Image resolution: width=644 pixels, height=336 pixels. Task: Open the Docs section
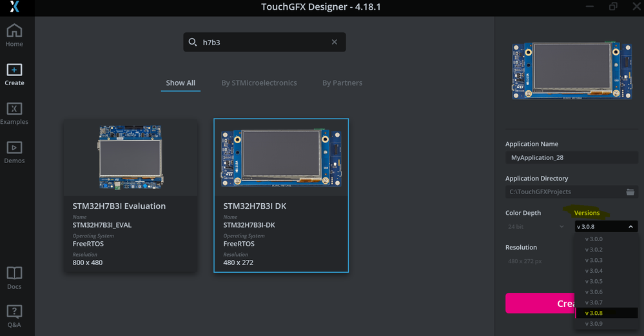[x=14, y=278]
